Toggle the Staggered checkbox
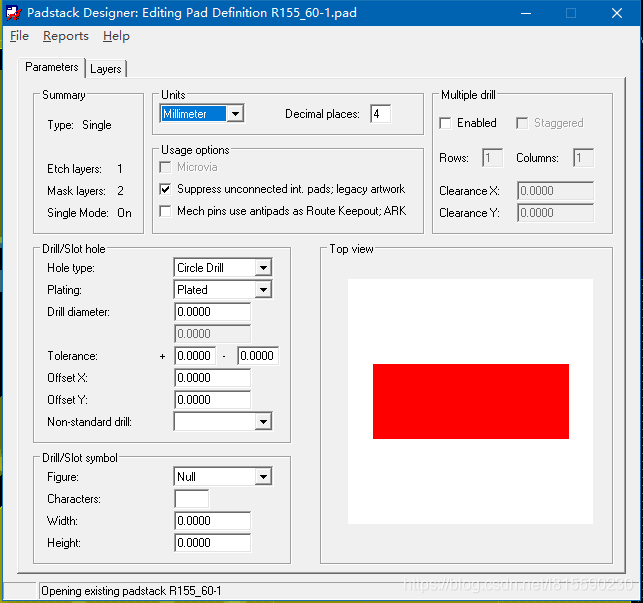This screenshot has width=643, height=603. tap(522, 123)
